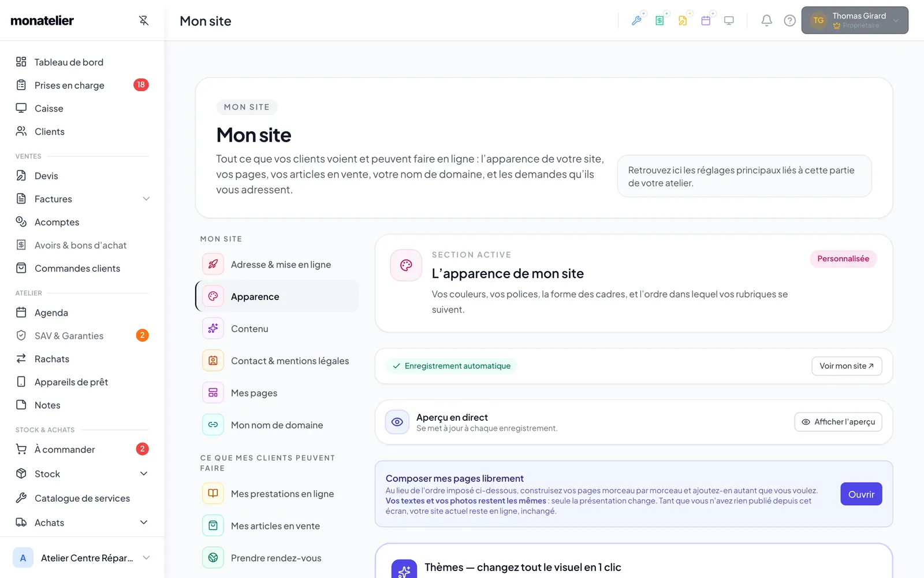Click the orange document quick-add icon
The image size is (924, 578).
[x=683, y=21]
